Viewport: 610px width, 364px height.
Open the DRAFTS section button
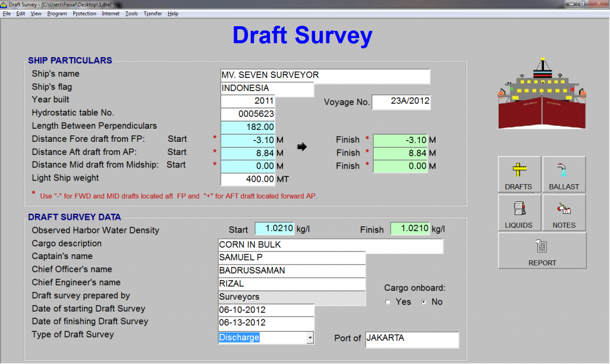pyautogui.click(x=519, y=174)
